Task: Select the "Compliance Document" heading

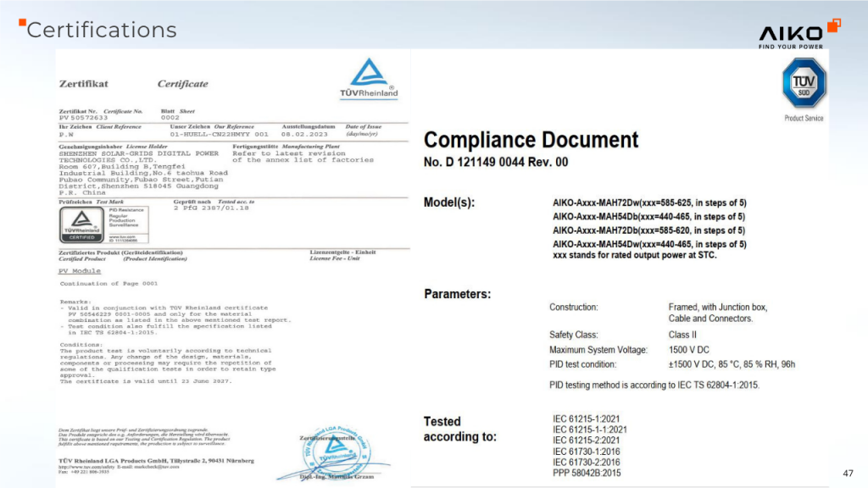Action: 531,140
